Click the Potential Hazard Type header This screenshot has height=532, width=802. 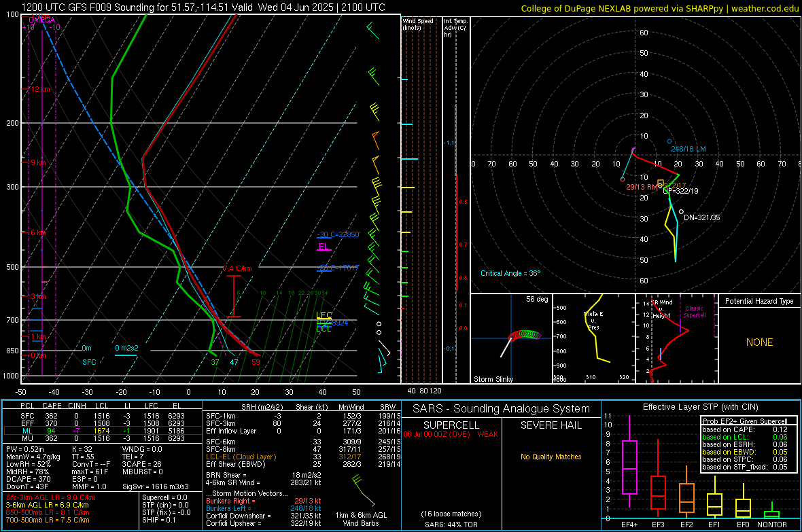[760, 301]
